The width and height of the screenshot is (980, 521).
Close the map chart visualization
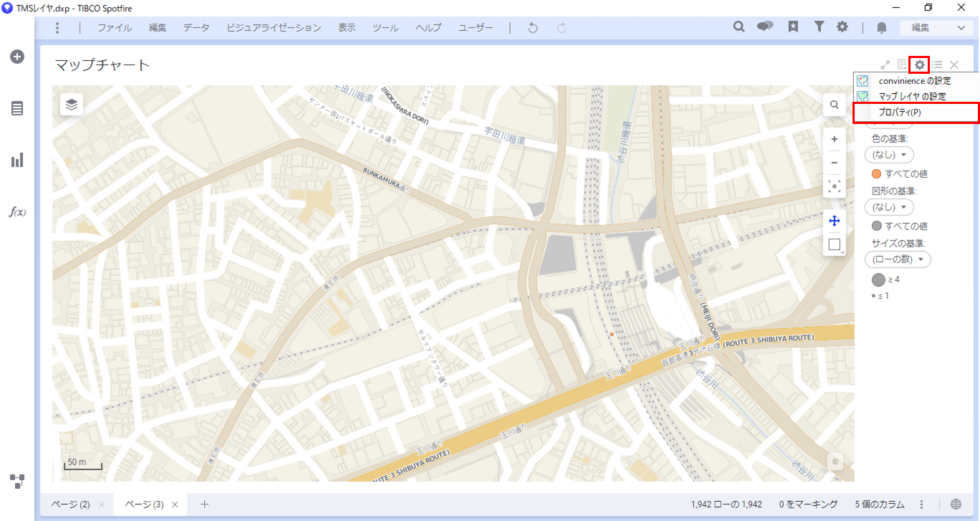[954, 64]
